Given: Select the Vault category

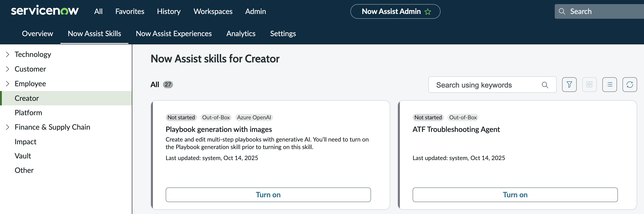Looking at the screenshot, I should (x=23, y=156).
